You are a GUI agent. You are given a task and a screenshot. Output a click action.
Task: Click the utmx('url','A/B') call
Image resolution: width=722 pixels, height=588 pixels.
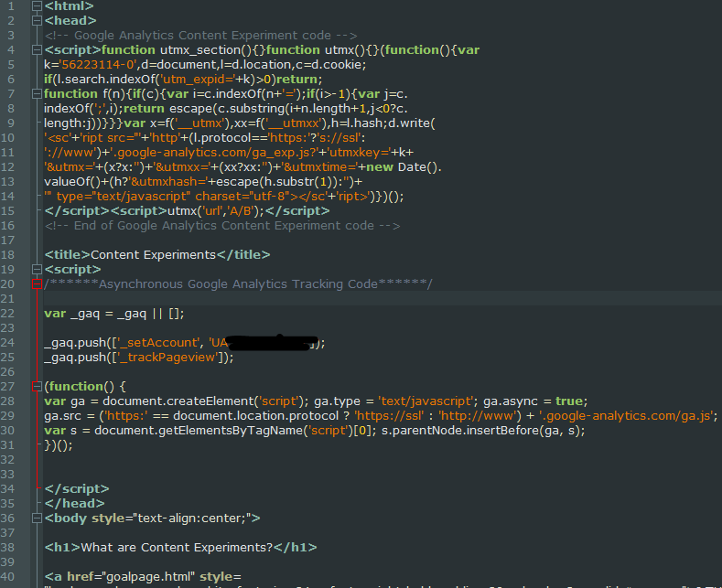click(216, 211)
